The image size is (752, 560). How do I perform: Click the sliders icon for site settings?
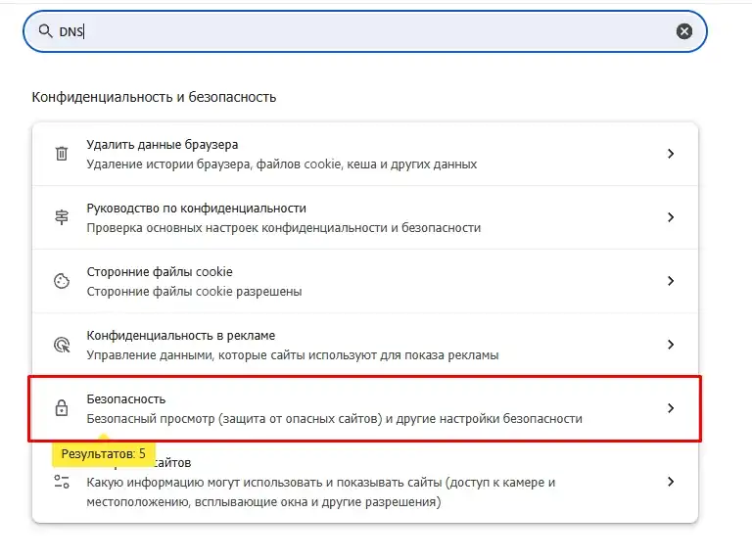[62, 482]
